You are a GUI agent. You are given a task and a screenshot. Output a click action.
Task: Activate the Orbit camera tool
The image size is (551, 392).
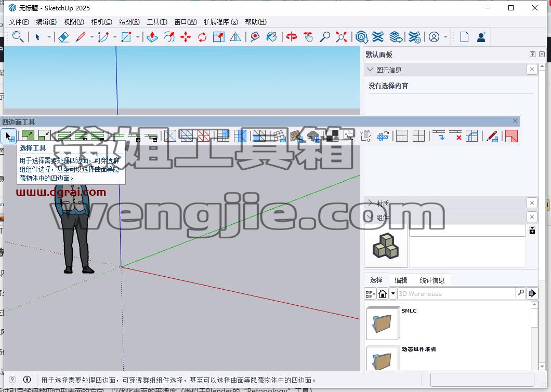(291, 37)
